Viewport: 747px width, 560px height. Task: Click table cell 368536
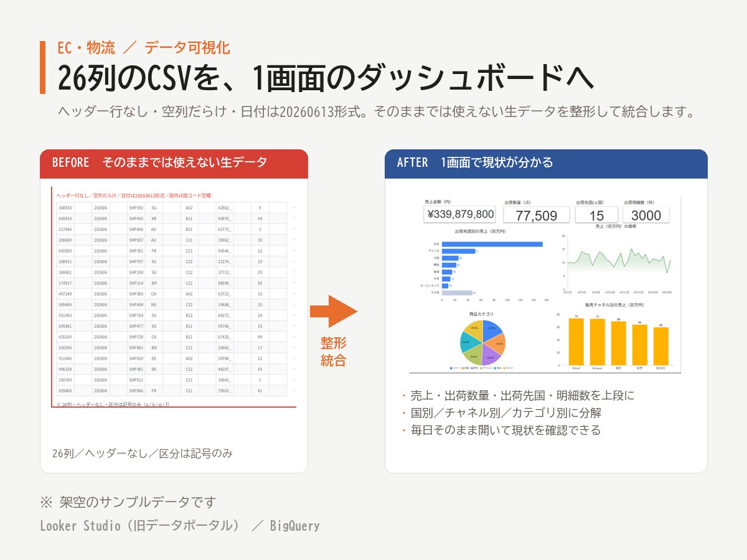click(65, 208)
